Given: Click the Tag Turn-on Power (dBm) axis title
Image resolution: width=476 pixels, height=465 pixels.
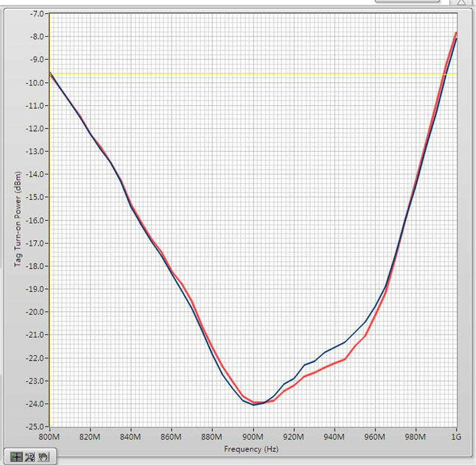Looking at the screenshot, I should pos(18,219).
